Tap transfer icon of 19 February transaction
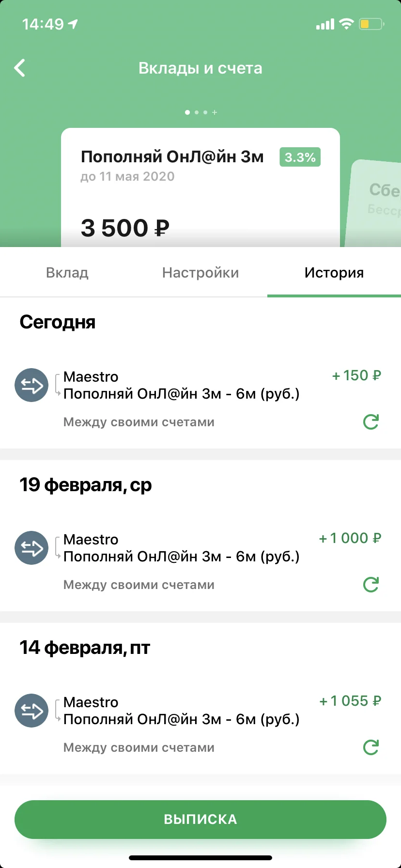This screenshot has height=868, width=401. pos(31,548)
